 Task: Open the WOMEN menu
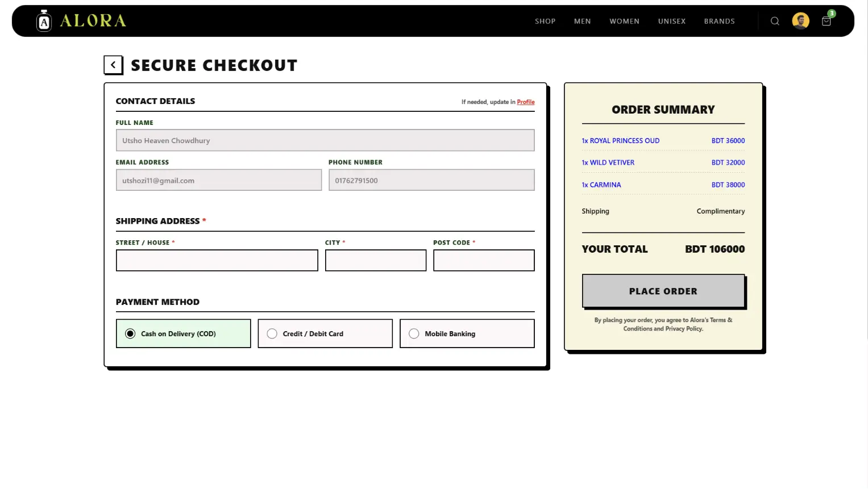624,21
